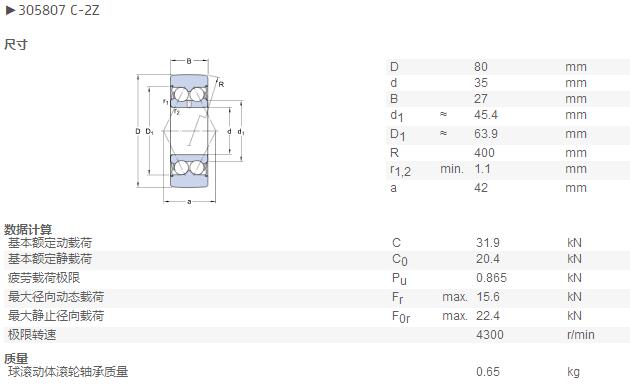Click the 最大径向动态载荷 row label
Viewport: 630px width, 386px height.
56,297
